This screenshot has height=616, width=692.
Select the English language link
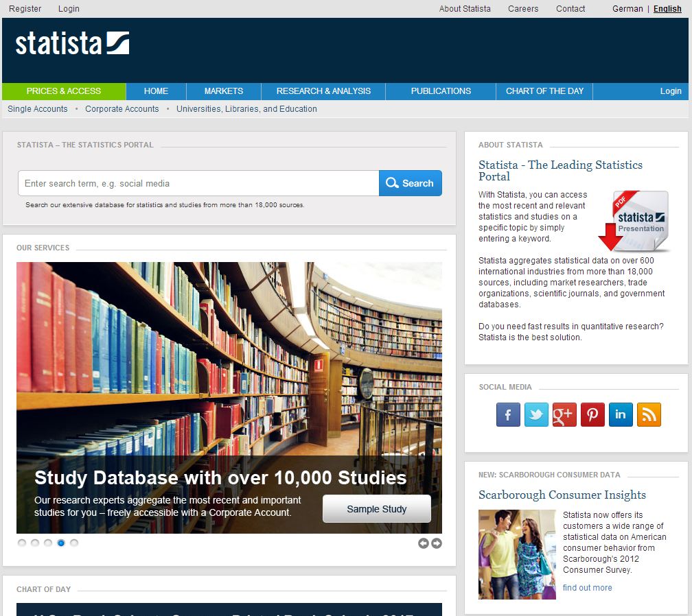pyautogui.click(x=667, y=9)
